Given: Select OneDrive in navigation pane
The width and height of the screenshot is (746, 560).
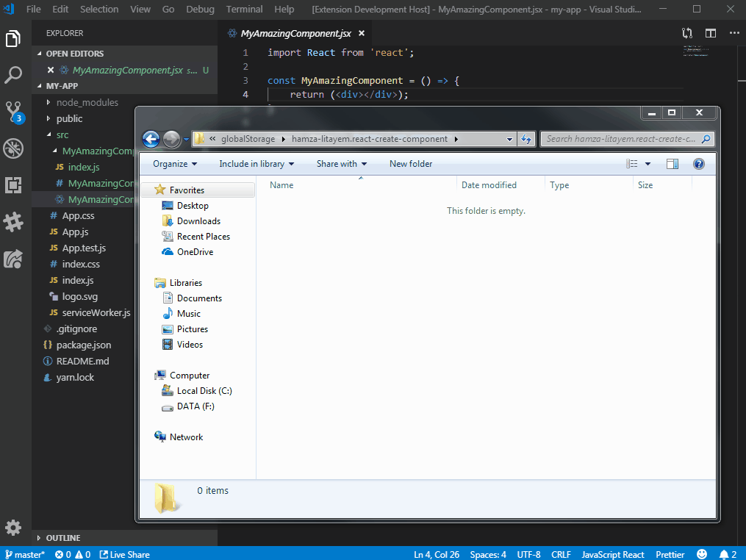Looking at the screenshot, I should click(195, 251).
